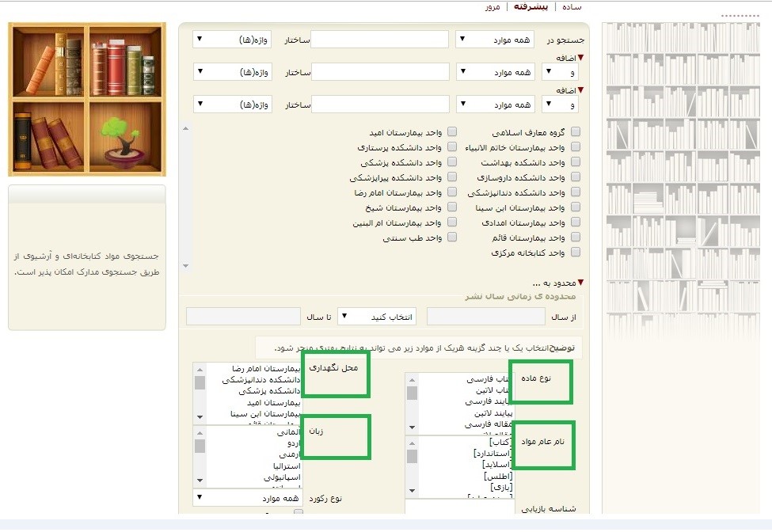Check واحد دانشکده دندانپزشکی checkbox
The image size is (772, 532).
click(x=576, y=192)
